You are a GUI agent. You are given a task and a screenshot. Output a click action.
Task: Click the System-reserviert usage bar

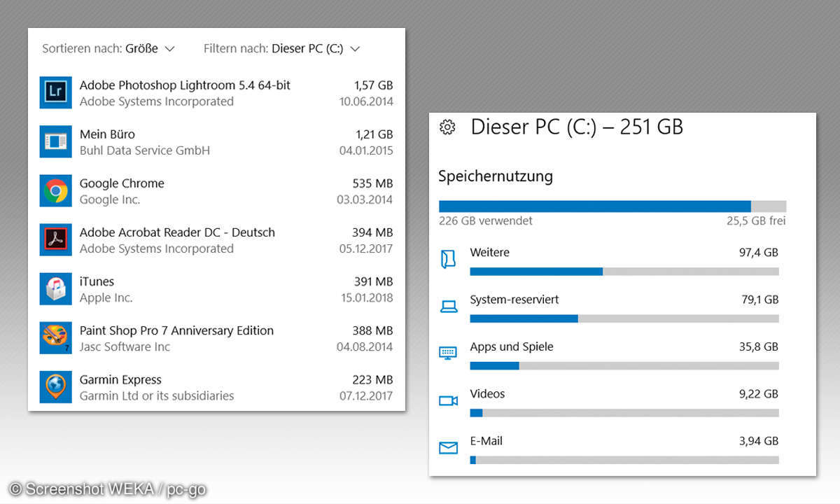click(x=624, y=318)
